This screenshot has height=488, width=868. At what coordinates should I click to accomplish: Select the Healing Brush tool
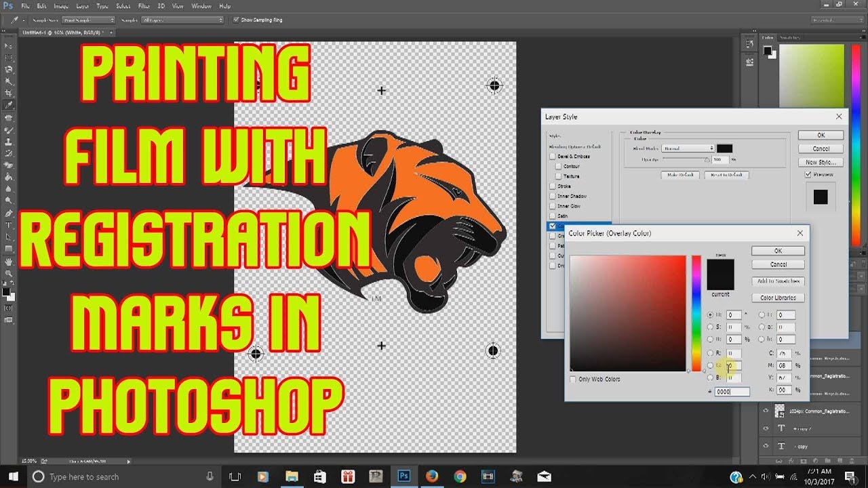pyautogui.click(x=9, y=117)
